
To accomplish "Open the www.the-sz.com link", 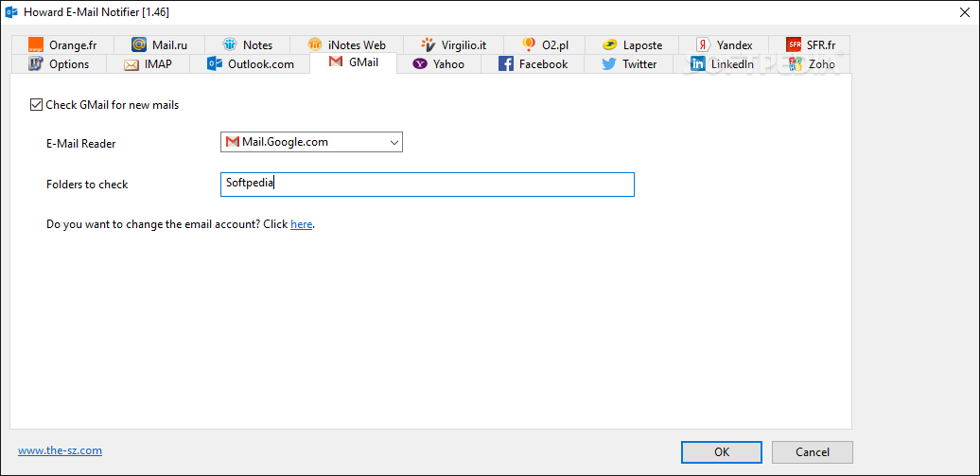I will [x=60, y=450].
